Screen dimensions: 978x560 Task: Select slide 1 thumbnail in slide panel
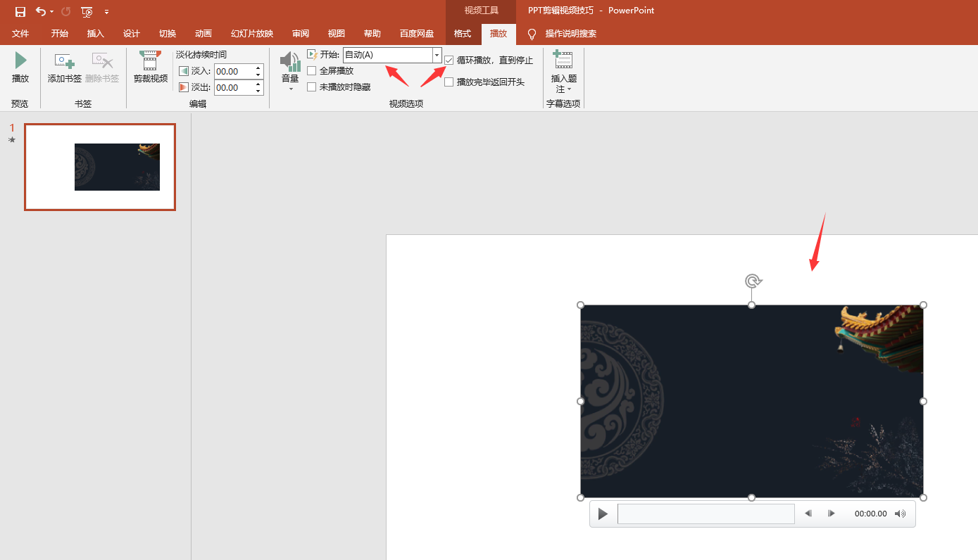[100, 167]
